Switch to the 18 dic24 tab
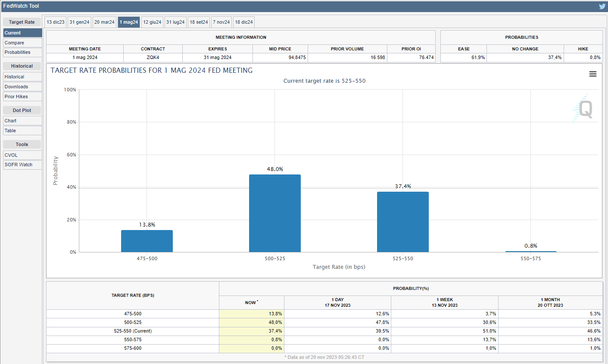 pos(244,22)
